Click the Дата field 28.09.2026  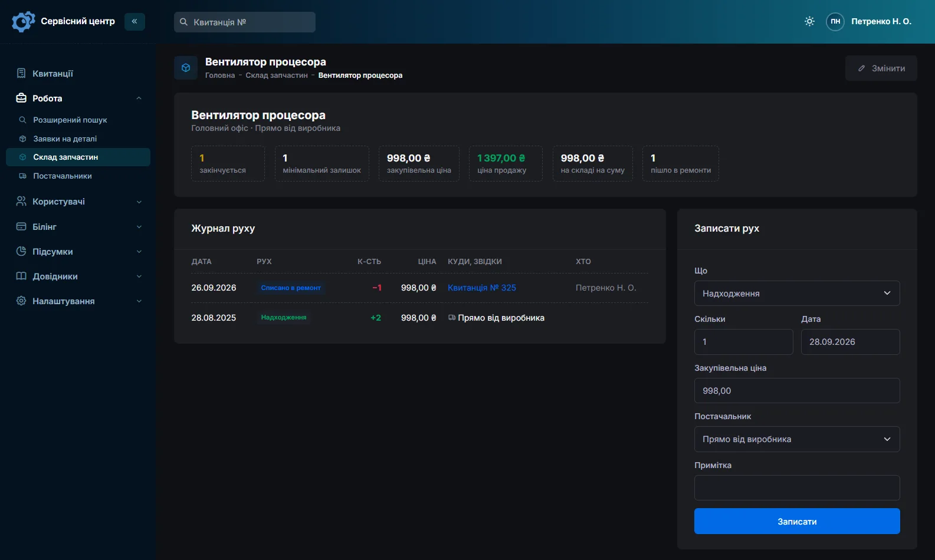(x=851, y=342)
